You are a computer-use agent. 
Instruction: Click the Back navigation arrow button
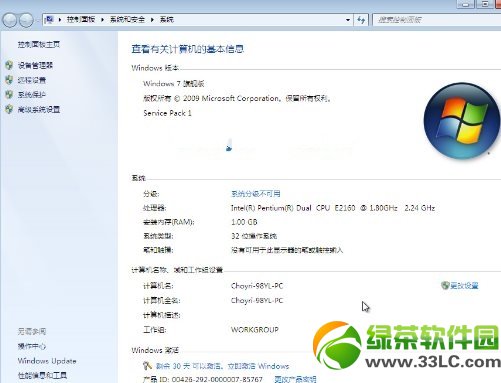(x=10, y=20)
